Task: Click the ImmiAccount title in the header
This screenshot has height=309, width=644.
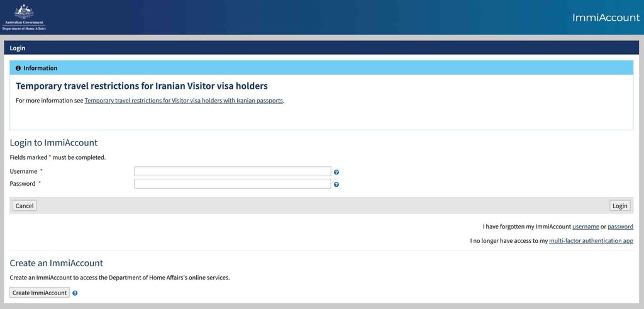Action: click(x=606, y=17)
